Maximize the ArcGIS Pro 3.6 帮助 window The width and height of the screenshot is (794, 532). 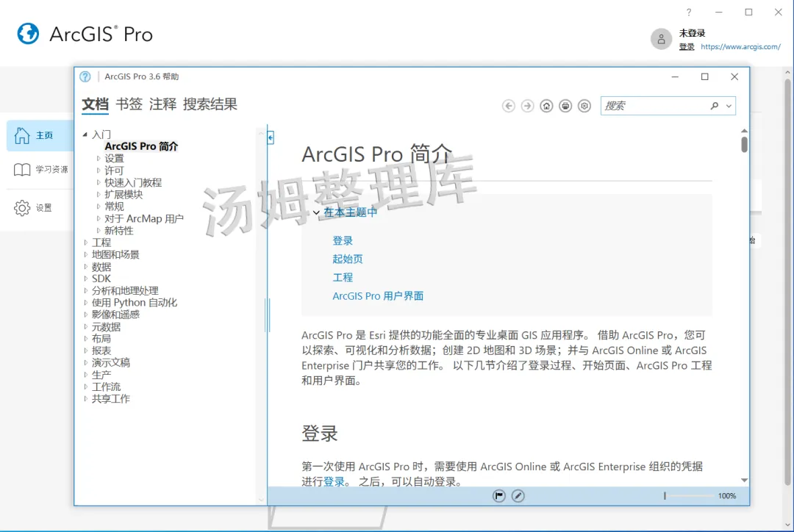coord(705,77)
